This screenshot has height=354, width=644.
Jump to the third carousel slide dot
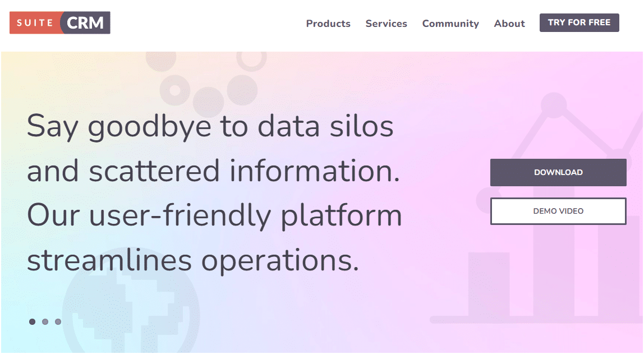pos(58,321)
